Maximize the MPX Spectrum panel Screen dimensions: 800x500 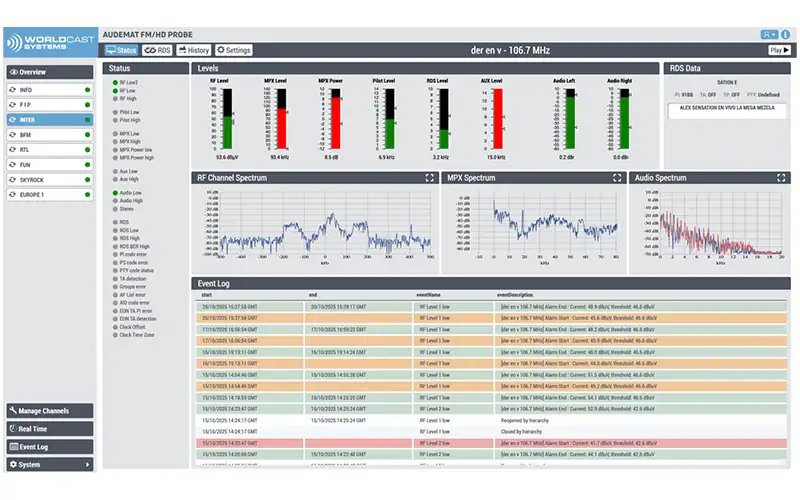click(x=617, y=178)
